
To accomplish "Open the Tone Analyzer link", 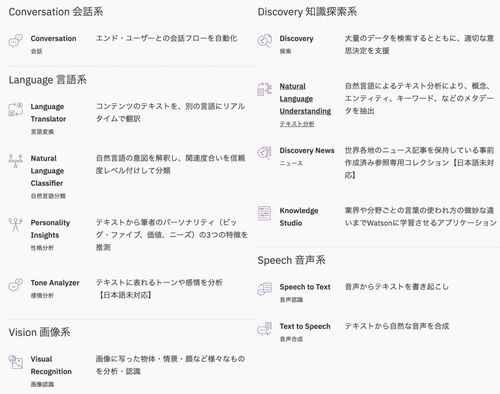I will pyautogui.click(x=55, y=283).
